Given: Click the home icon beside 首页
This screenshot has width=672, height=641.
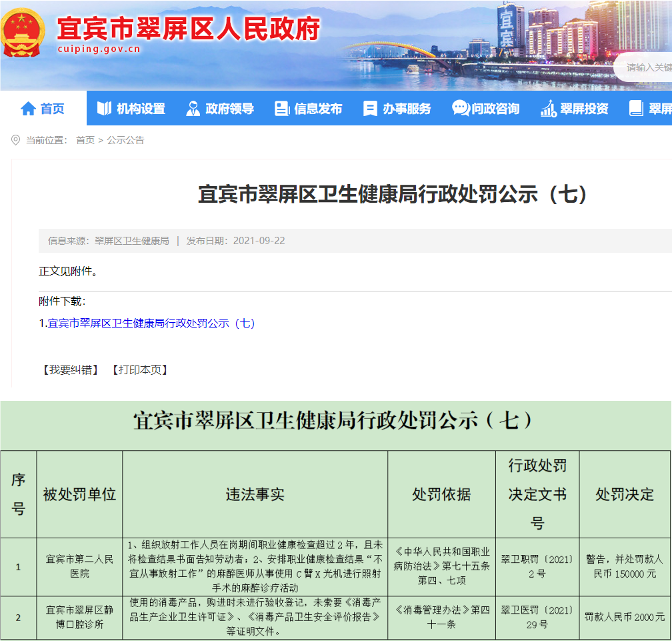Looking at the screenshot, I should (x=28, y=109).
